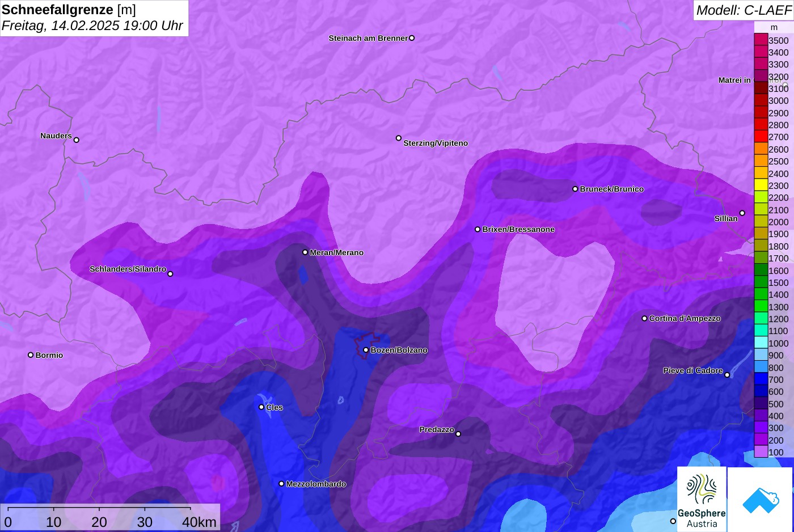794x532 pixels.
Task: Click the 'Steinach am Brenner' text label
Action: 368,38
